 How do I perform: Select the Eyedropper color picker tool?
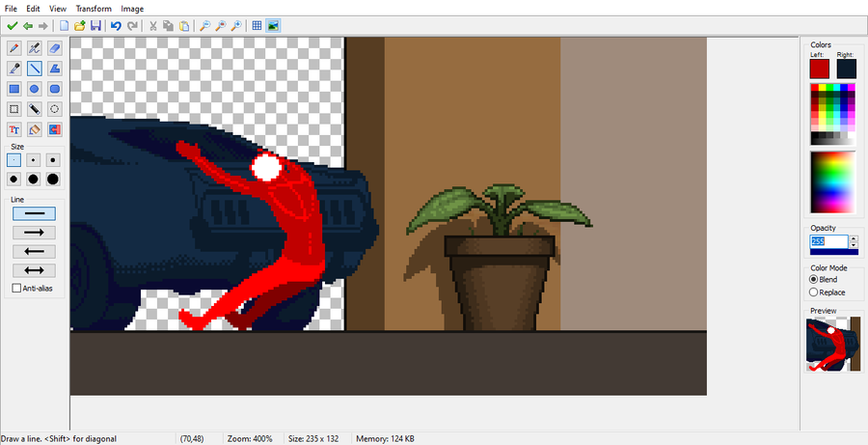click(x=14, y=69)
